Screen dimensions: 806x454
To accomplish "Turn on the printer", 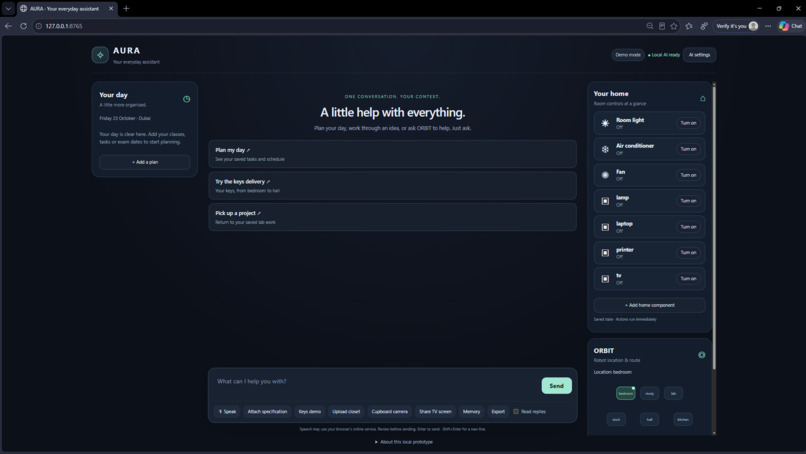I will 688,253.
